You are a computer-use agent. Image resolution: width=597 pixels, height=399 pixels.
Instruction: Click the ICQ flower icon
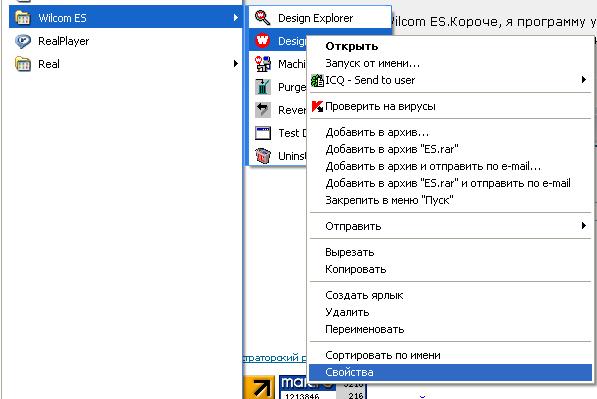317,80
